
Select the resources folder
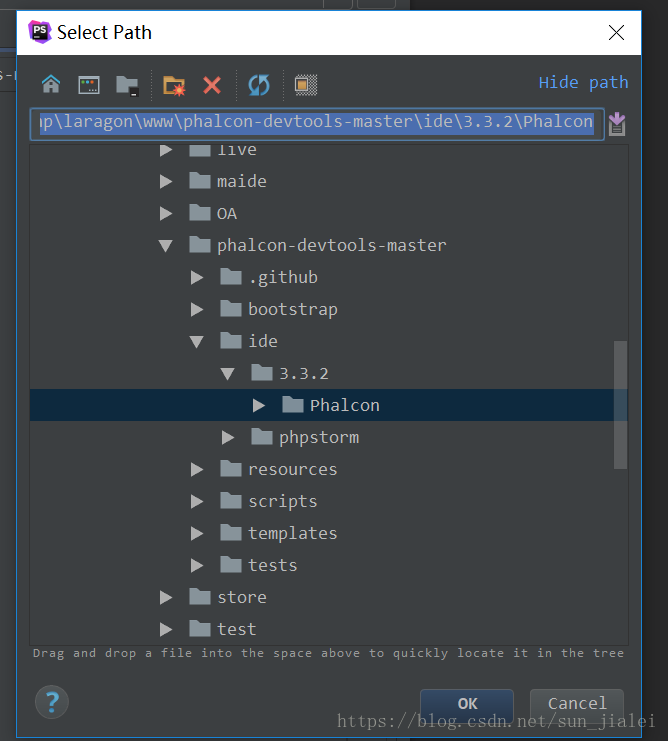pos(279,470)
